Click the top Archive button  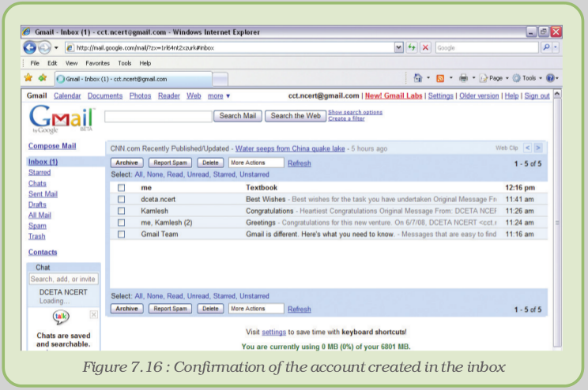coord(126,163)
